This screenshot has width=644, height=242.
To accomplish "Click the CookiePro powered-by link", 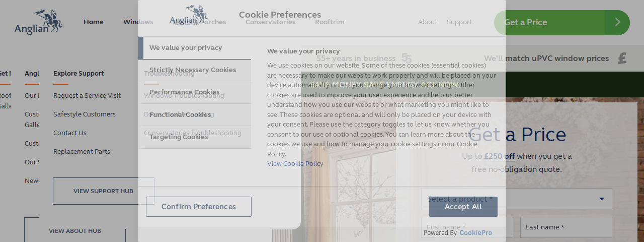I will pos(475,233).
